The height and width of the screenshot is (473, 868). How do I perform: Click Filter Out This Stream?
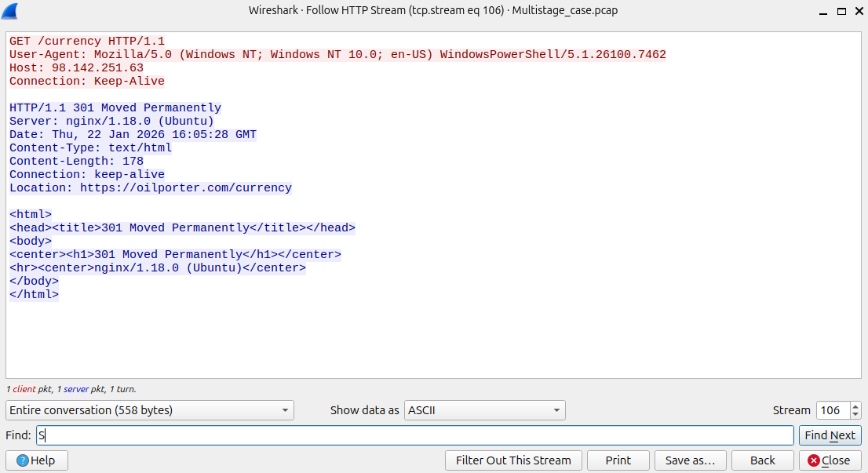click(513, 460)
